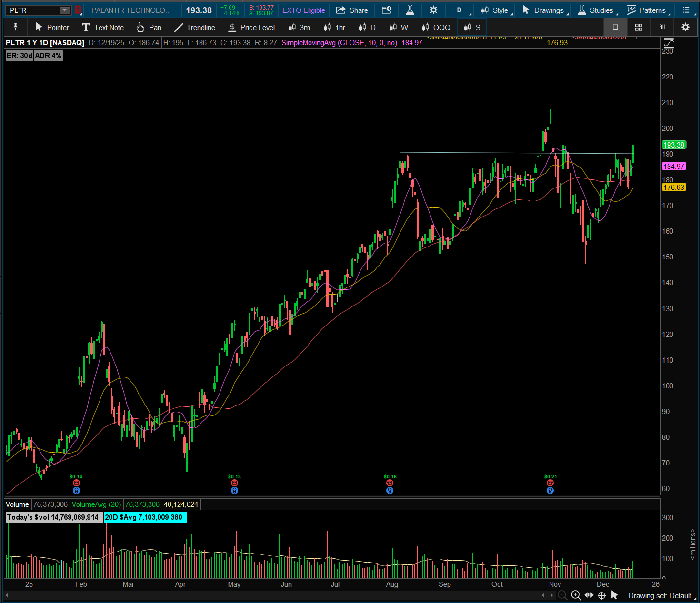This screenshot has height=603, width=700.
Task: Click the November earnings phone icon under $0.21
Action: tap(550, 483)
